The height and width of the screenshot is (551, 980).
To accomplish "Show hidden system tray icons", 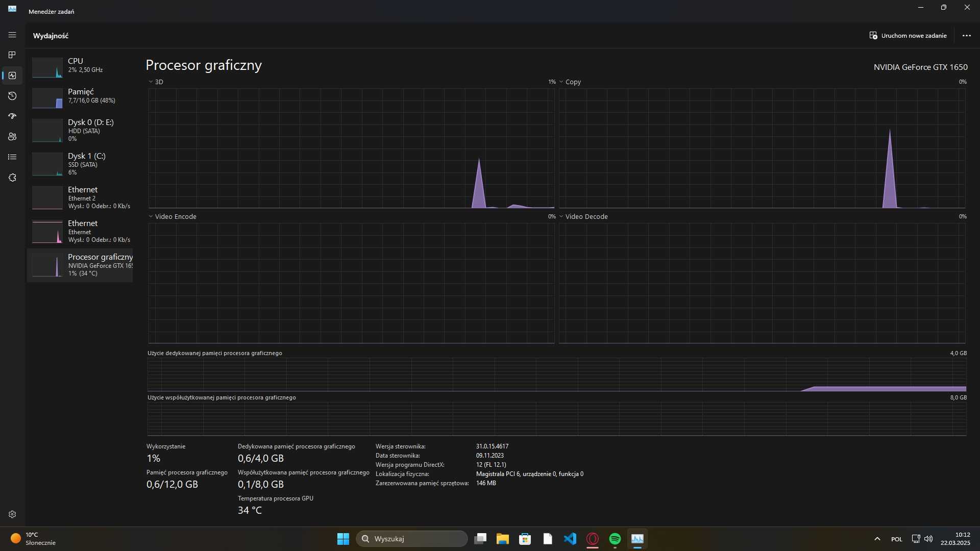I will coord(877,539).
